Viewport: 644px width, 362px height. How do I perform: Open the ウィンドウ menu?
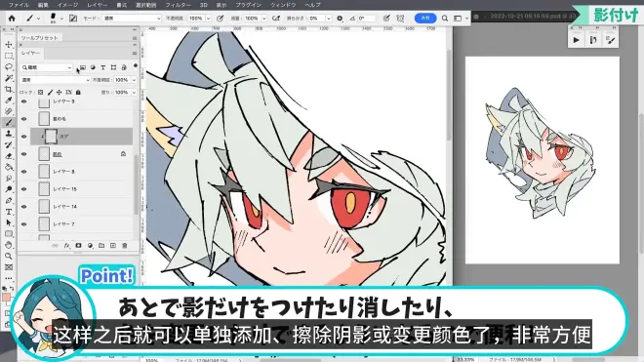pyautogui.click(x=283, y=5)
